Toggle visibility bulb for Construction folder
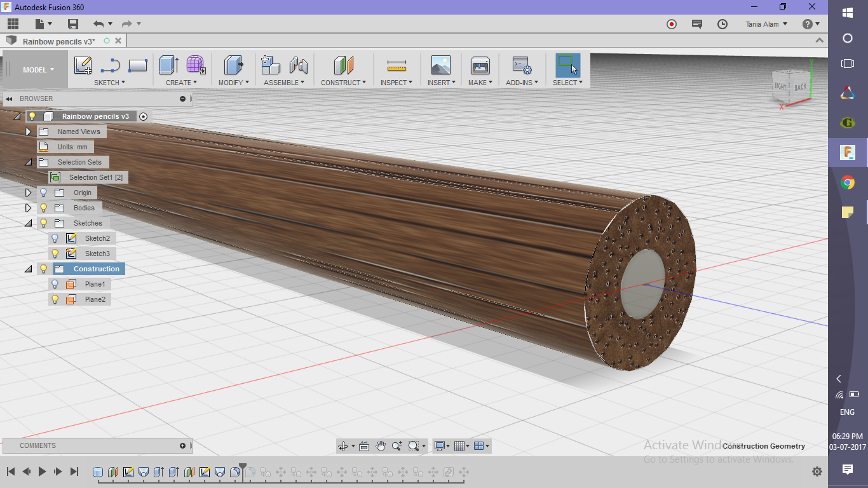Image resolution: width=868 pixels, height=488 pixels. (44, 269)
